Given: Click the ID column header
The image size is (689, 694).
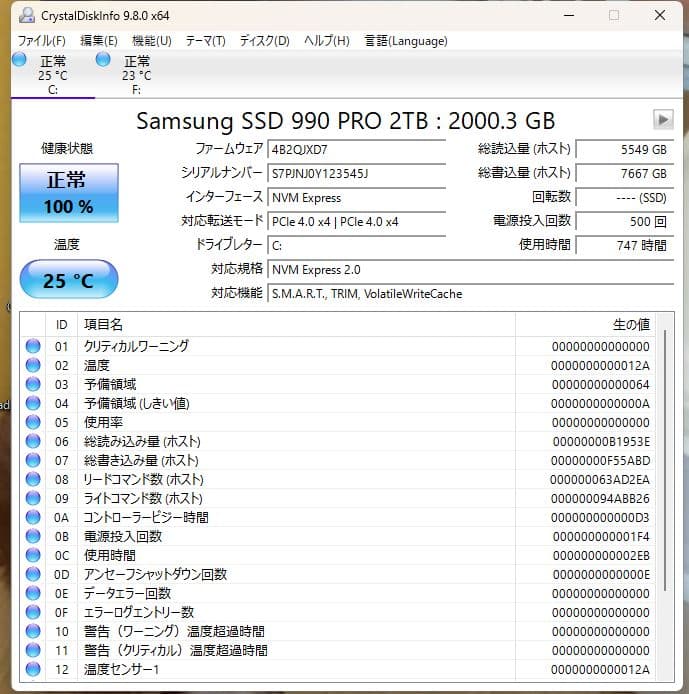Looking at the screenshot, I should point(62,325).
